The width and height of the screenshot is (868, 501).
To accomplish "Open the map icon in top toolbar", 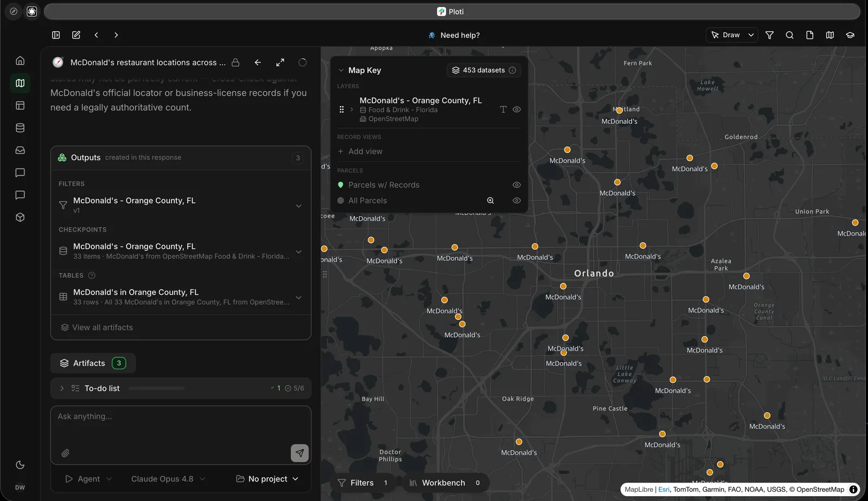I will [x=829, y=35].
